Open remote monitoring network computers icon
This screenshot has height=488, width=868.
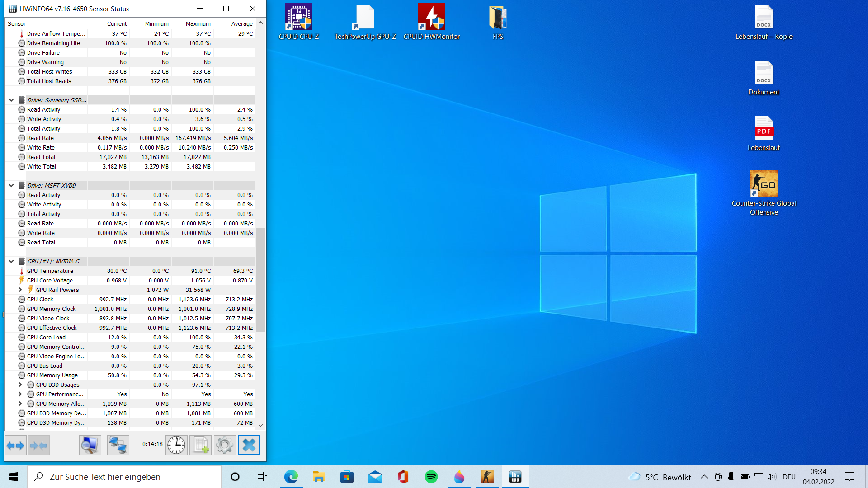point(118,446)
